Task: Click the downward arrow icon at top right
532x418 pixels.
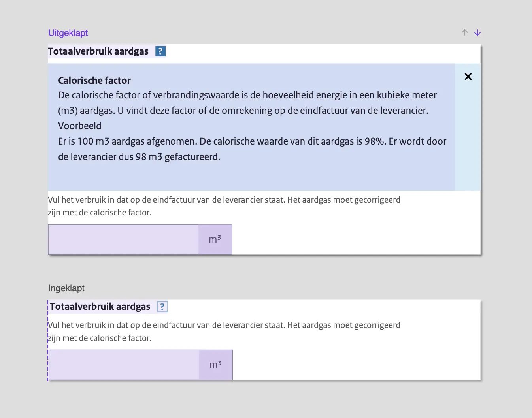Action: click(x=477, y=32)
